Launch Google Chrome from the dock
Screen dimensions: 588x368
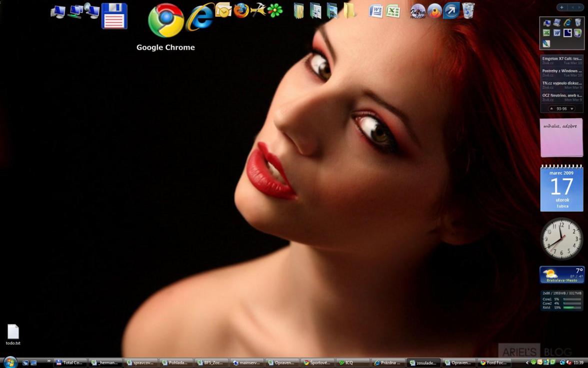166,21
